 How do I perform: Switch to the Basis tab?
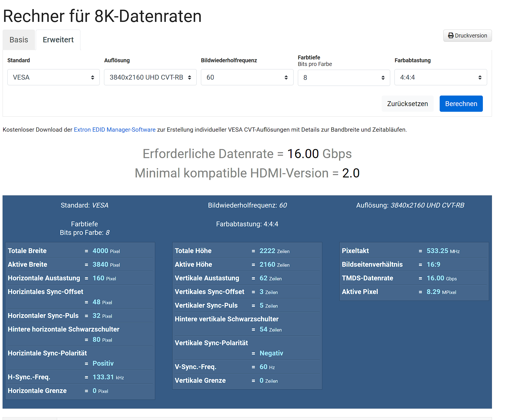(x=19, y=40)
